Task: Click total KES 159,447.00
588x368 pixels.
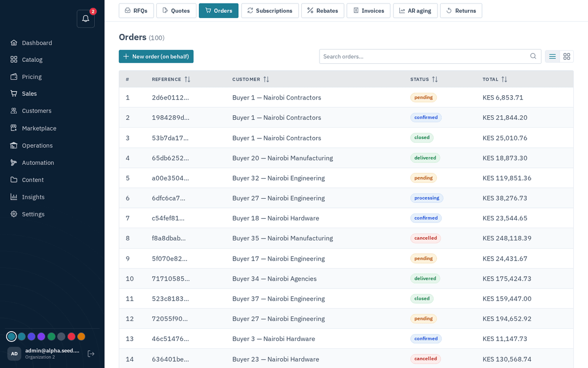Action: pyautogui.click(x=507, y=299)
